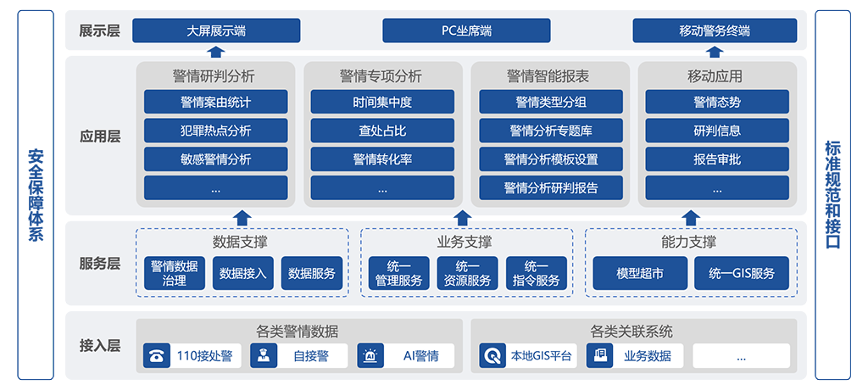Click the 数据支撑 heading
This screenshot has height=390, width=868.
click(x=241, y=242)
